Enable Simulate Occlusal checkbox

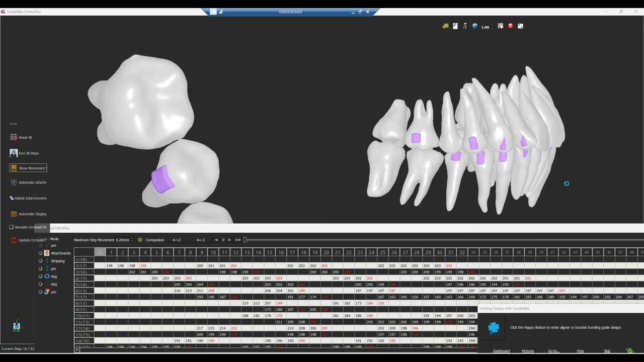(12, 227)
